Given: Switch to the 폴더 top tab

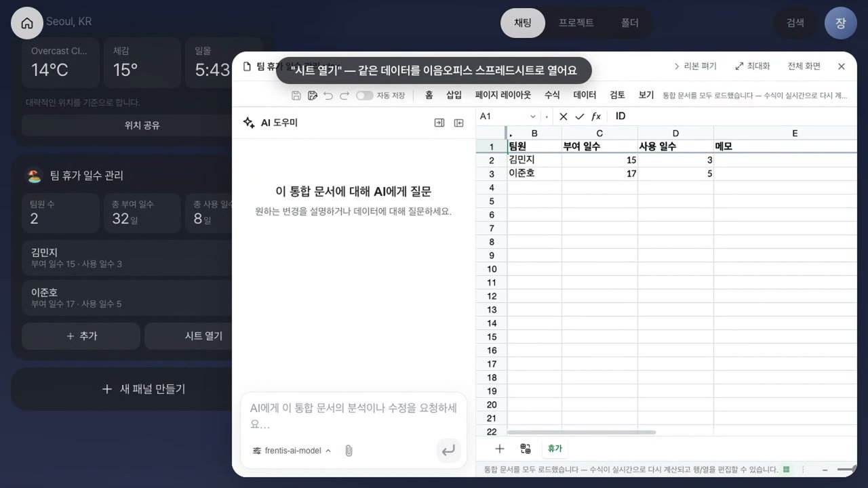Looking at the screenshot, I should (x=630, y=23).
